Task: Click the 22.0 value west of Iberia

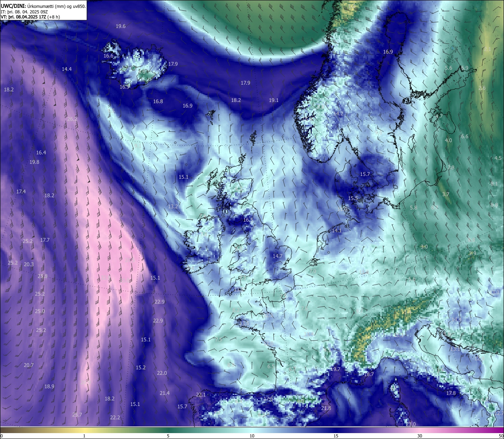Action: pos(162,373)
